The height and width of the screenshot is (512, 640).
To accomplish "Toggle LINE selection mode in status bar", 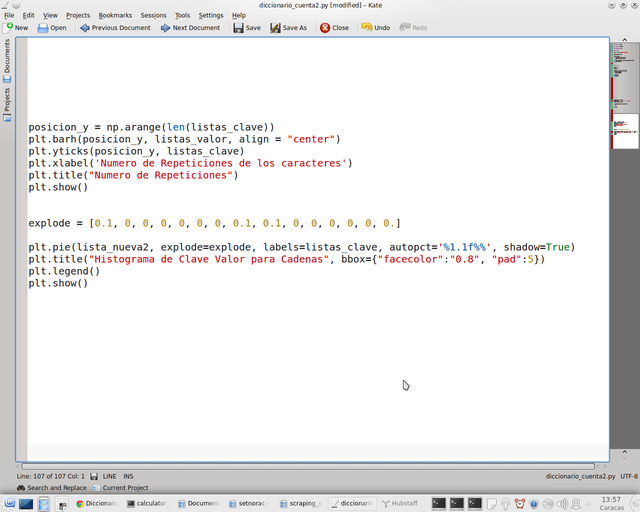I will point(109,476).
